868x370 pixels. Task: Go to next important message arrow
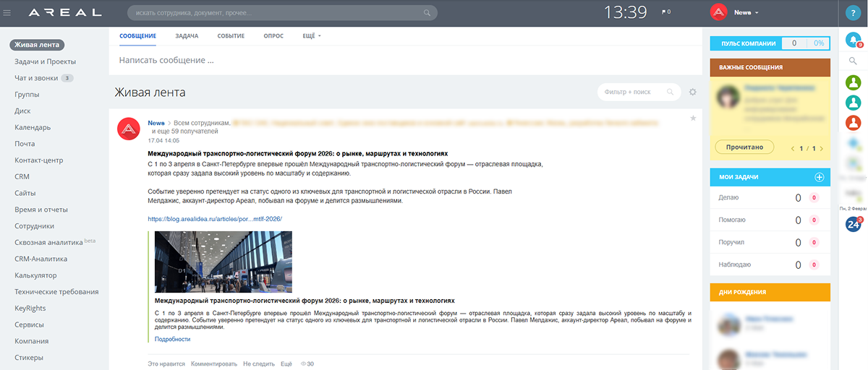click(x=822, y=148)
